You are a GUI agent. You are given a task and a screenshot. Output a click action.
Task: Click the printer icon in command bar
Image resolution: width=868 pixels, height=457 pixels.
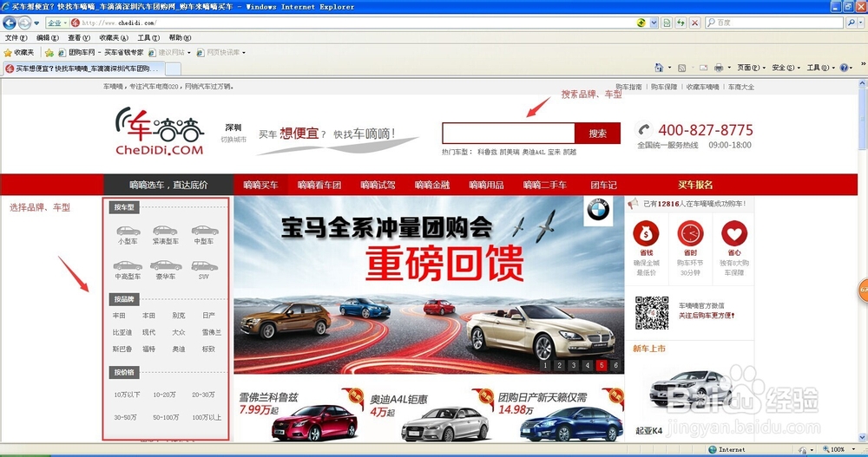tap(719, 68)
